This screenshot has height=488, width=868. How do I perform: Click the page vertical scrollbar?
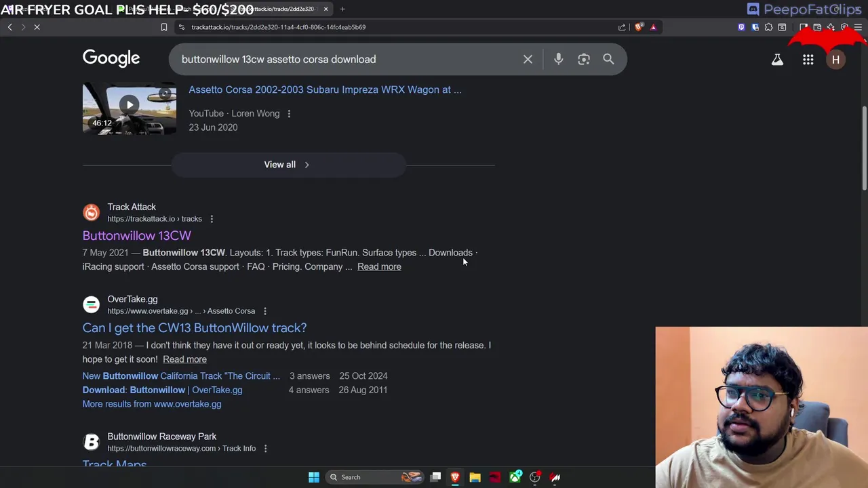coord(864,148)
